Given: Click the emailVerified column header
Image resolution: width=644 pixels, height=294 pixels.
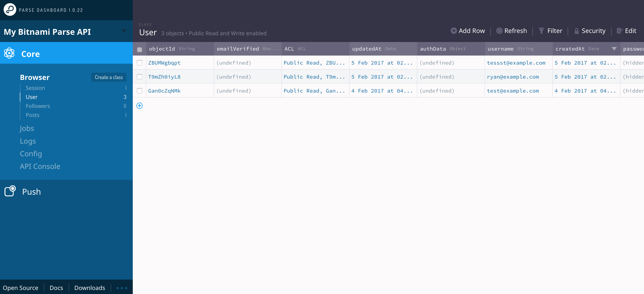Looking at the screenshot, I should (248, 49).
